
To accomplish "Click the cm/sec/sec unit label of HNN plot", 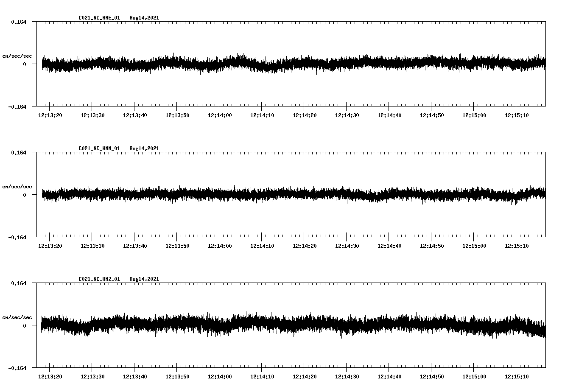I will point(17,187).
